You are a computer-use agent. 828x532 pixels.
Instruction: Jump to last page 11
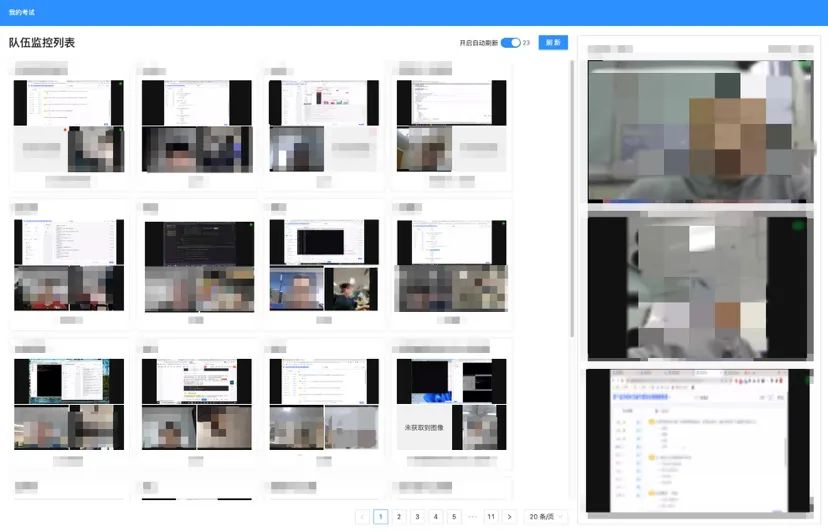tap(491, 517)
